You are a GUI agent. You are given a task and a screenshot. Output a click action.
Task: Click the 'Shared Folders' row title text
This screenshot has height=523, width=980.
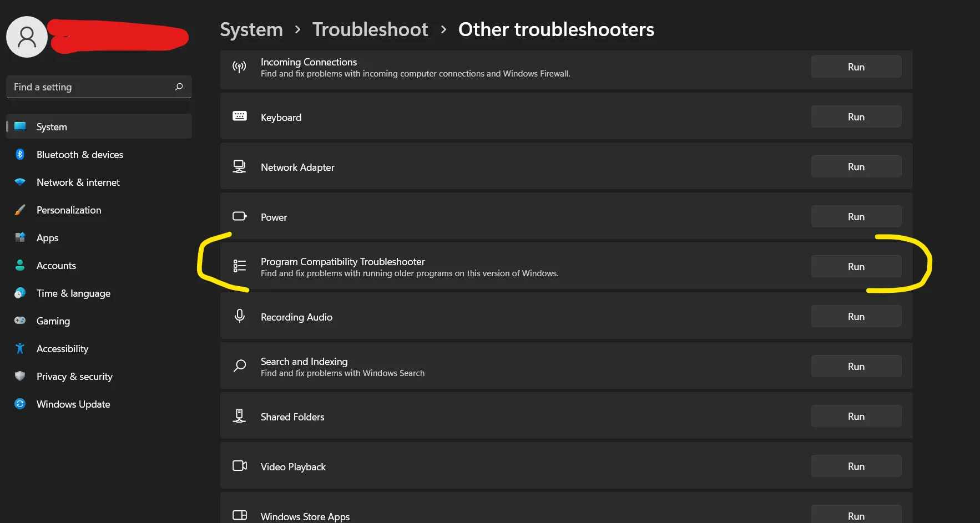[292, 417]
